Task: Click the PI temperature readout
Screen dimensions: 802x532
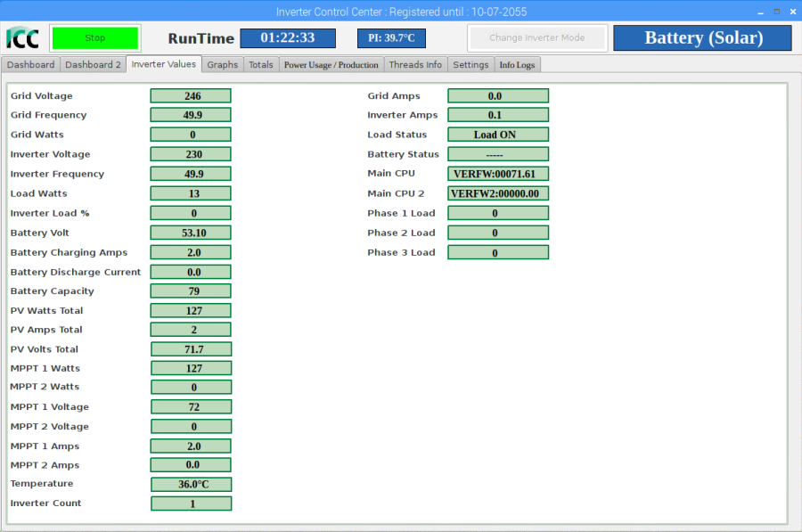Action: click(x=391, y=38)
